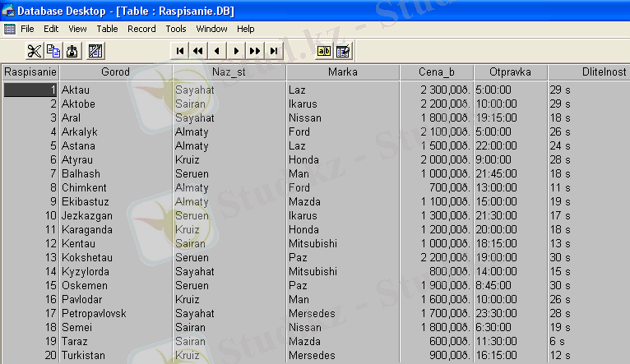Select the Oskemen city cell
The width and height of the screenshot is (630, 364).
(116, 286)
